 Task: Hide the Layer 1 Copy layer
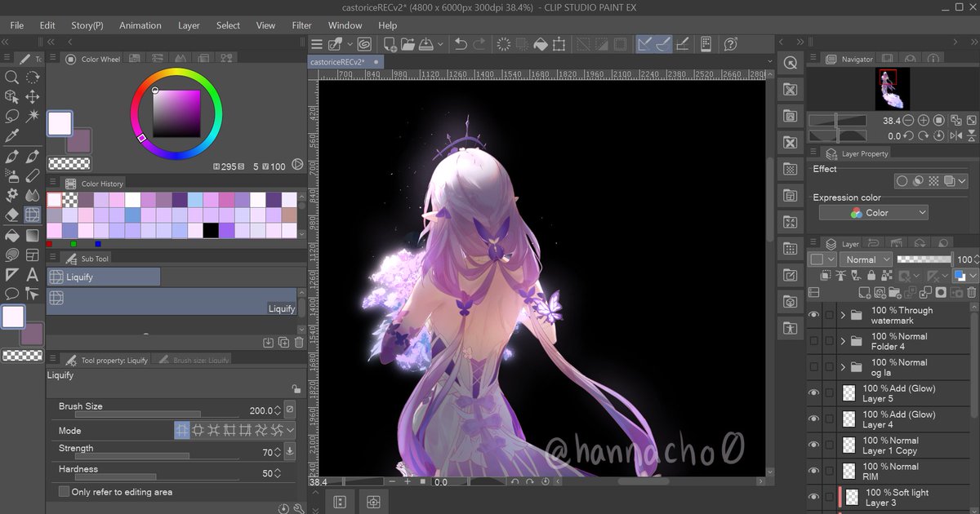pyautogui.click(x=813, y=445)
